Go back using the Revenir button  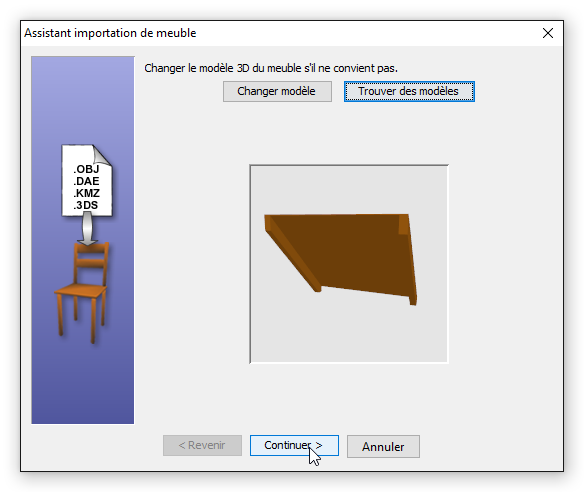pos(202,445)
